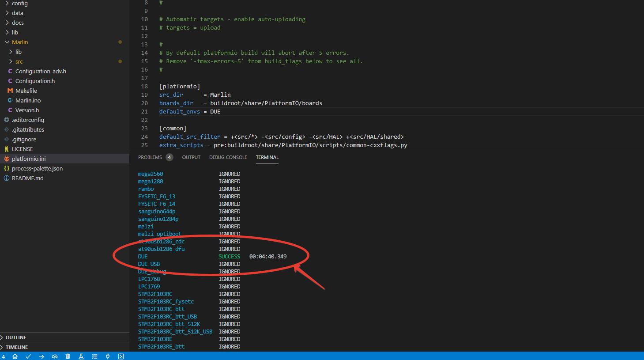Viewport: 644px width, 360px height.
Task: Open PlatformIO Home from status bar
Action: click(15, 356)
